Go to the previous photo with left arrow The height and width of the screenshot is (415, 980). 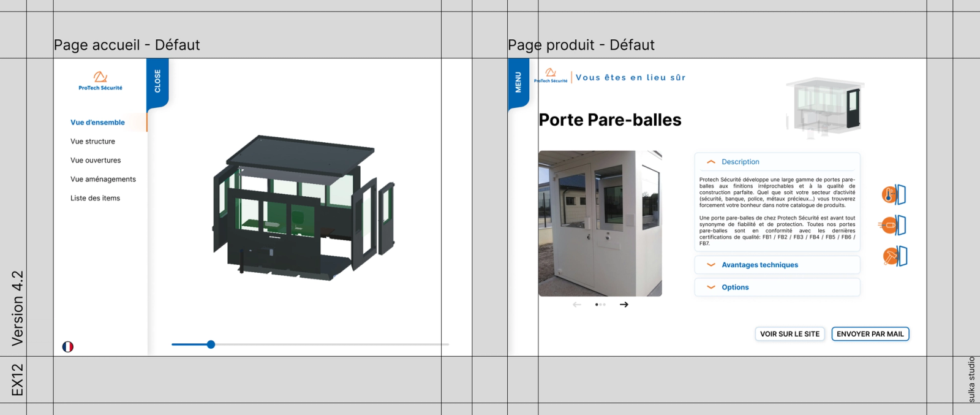pos(577,305)
